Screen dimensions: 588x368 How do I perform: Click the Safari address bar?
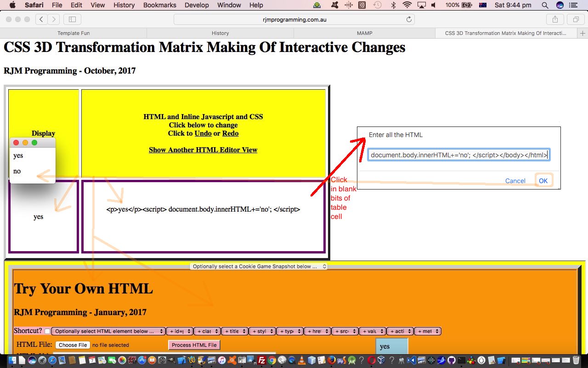294,20
